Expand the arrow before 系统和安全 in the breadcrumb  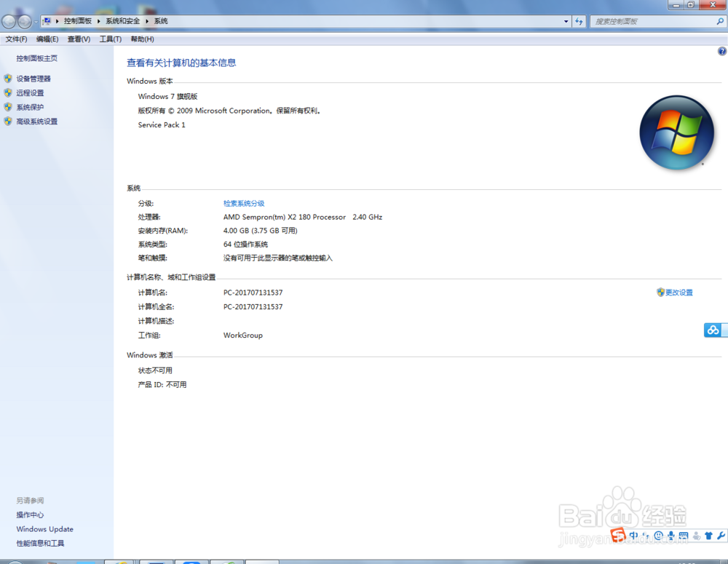[99, 21]
